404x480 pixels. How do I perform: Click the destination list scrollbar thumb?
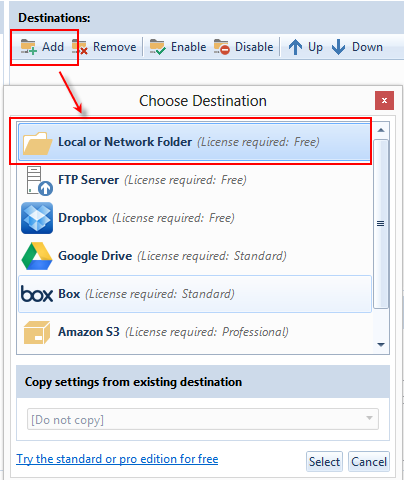[381, 224]
